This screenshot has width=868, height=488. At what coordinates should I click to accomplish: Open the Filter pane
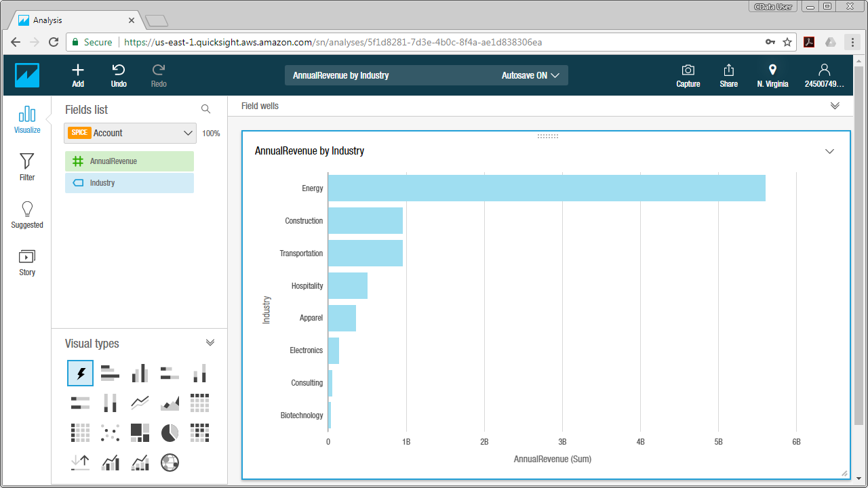pos(26,167)
